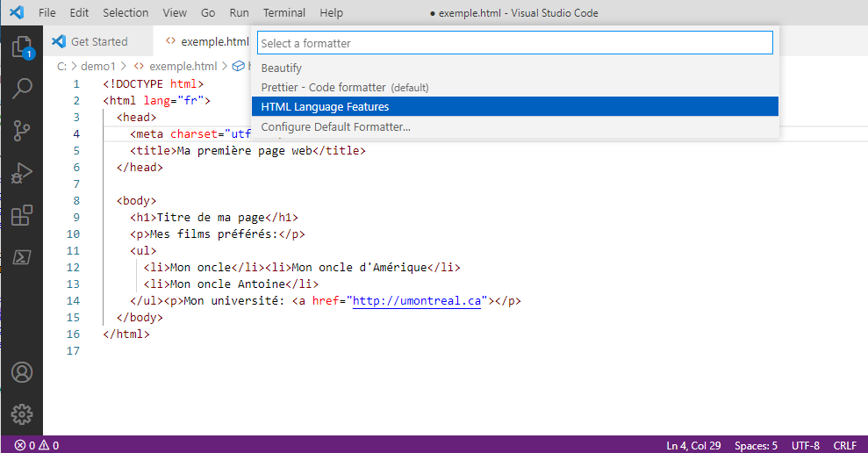
Task: Open the Help menu
Action: point(331,13)
